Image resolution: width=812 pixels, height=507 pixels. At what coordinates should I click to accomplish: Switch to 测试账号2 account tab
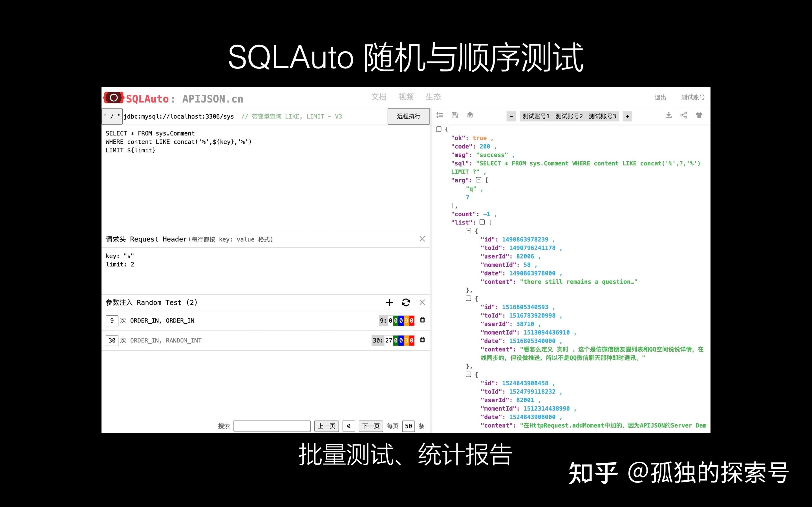tap(569, 116)
